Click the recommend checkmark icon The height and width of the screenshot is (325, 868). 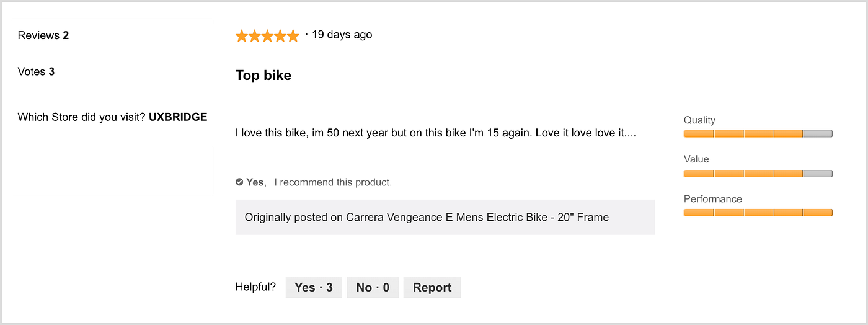click(239, 182)
